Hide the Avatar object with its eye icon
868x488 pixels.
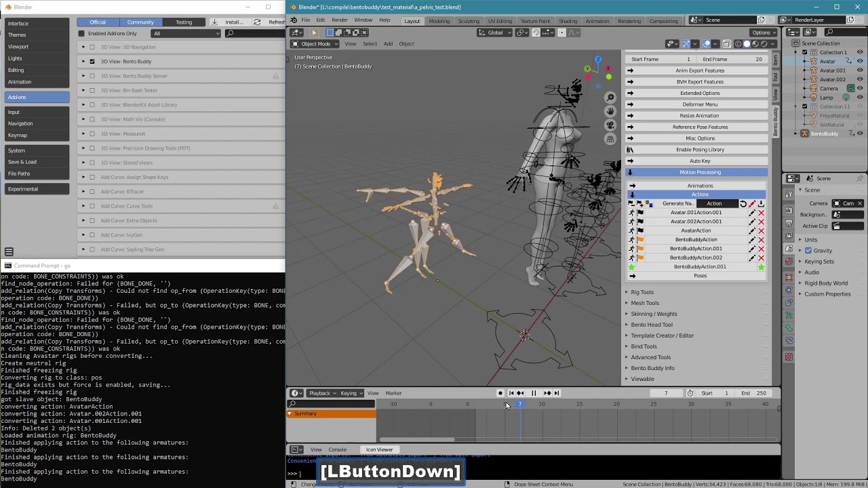860,61
